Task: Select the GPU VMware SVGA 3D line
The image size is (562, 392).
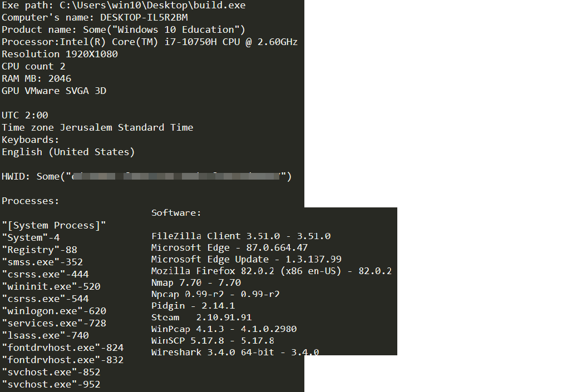Action: tap(54, 91)
